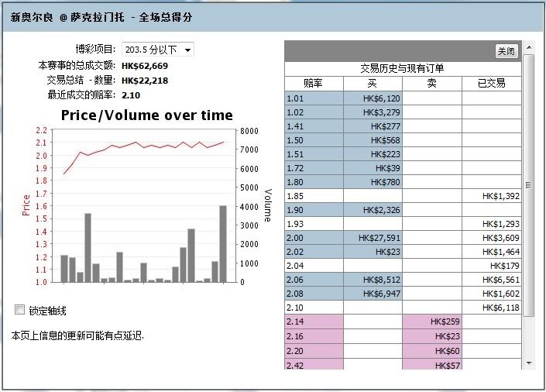Select the HK$6,120 buy cell at 1.01
The width and height of the screenshot is (546, 392).
pyautogui.click(x=373, y=98)
